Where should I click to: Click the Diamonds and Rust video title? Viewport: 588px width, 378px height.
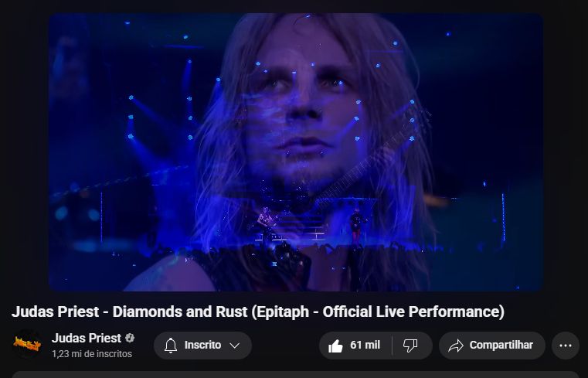click(258, 312)
